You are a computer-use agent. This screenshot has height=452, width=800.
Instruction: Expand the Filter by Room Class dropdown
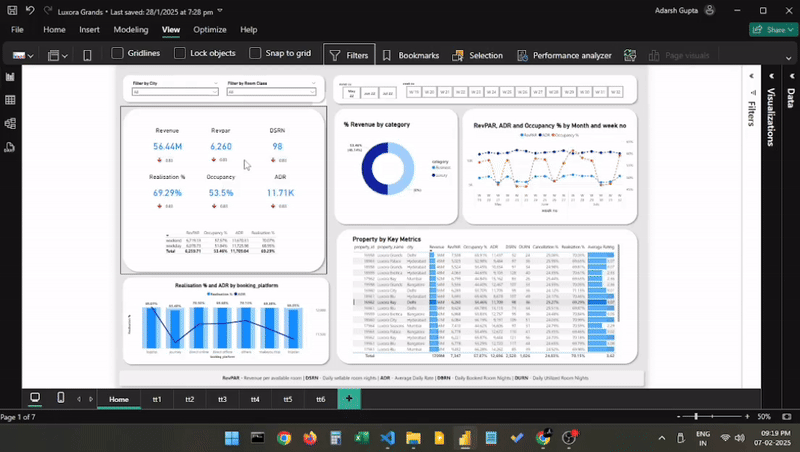tap(271, 92)
